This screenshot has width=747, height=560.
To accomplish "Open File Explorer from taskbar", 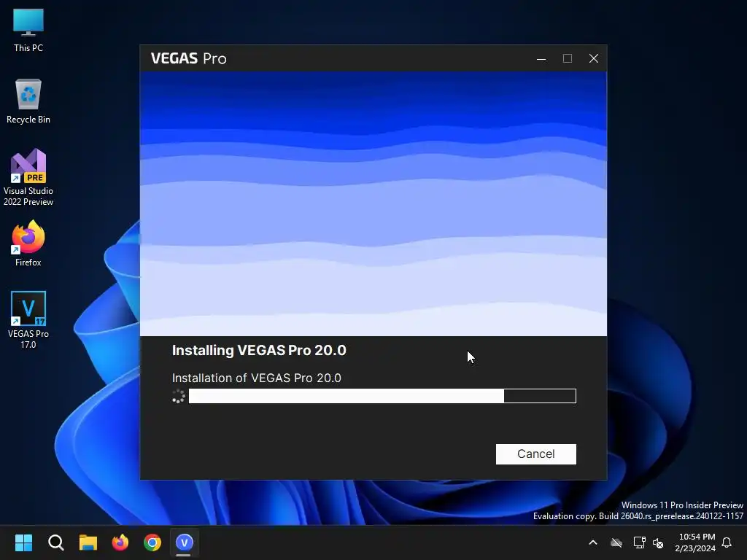I will (88, 542).
